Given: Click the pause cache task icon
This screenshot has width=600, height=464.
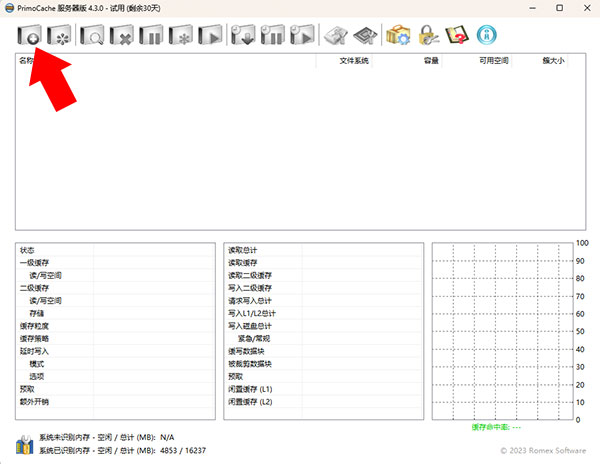Looking at the screenshot, I should (151, 35).
